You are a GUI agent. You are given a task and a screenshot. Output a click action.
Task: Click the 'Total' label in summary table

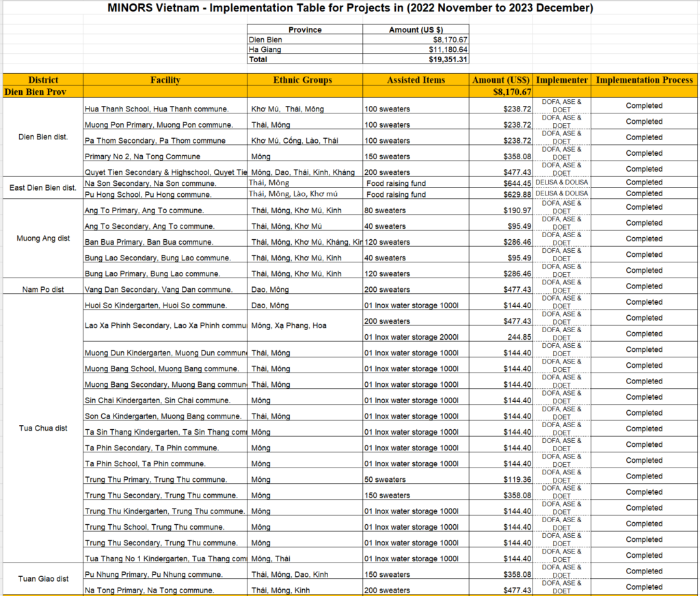tap(305, 59)
